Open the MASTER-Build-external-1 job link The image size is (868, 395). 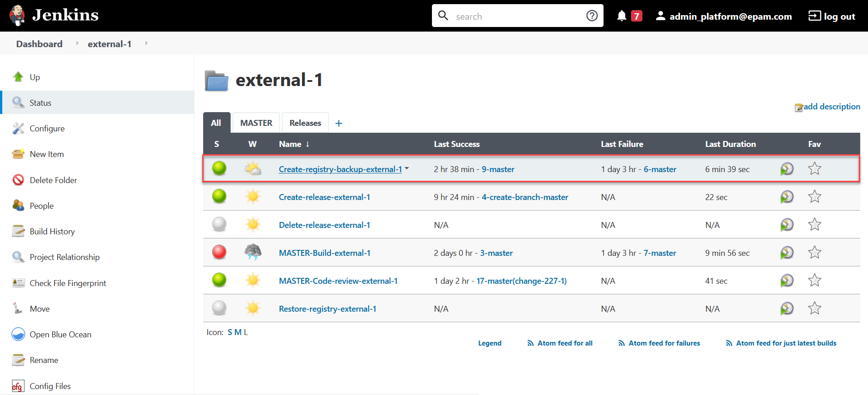click(325, 253)
